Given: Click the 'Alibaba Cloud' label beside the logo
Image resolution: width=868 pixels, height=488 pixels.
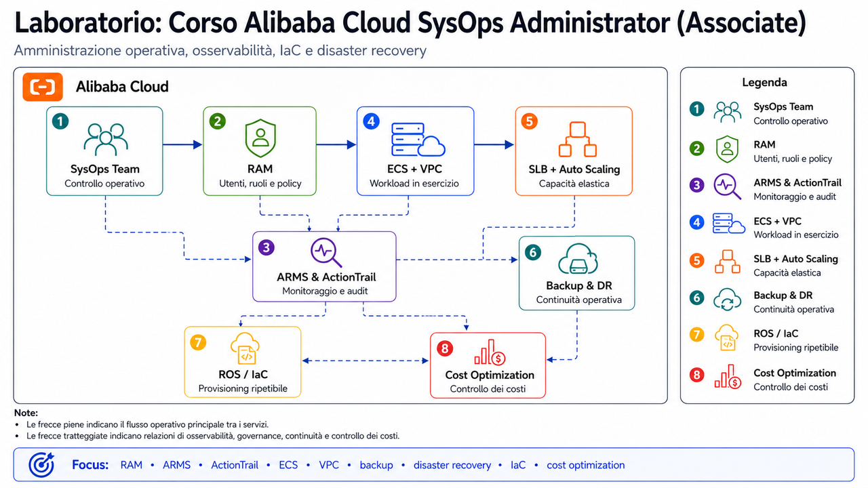Looking at the screenshot, I should pyautogui.click(x=122, y=87).
